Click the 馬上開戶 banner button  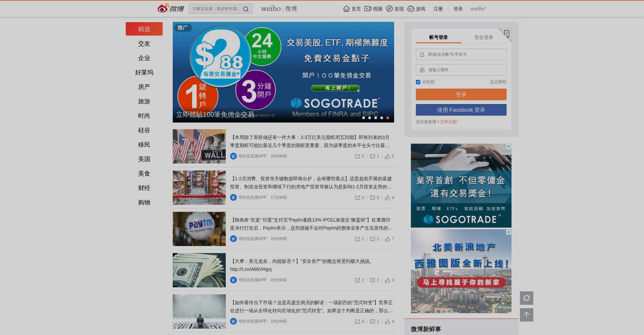[335, 88]
